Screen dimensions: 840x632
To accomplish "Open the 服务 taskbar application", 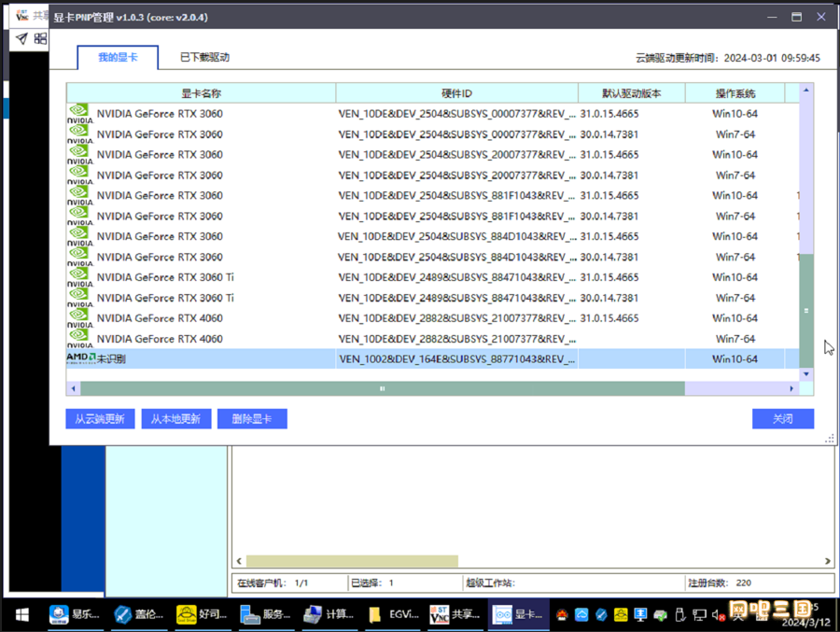I will [265, 615].
